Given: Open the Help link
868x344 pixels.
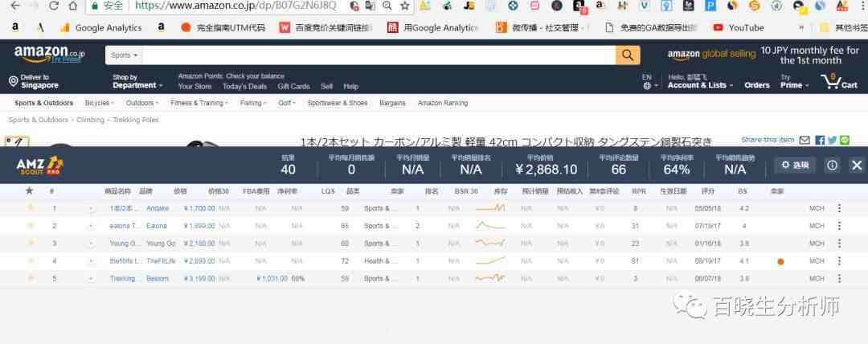Looking at the screenshot, I should (x=351, y=87).
